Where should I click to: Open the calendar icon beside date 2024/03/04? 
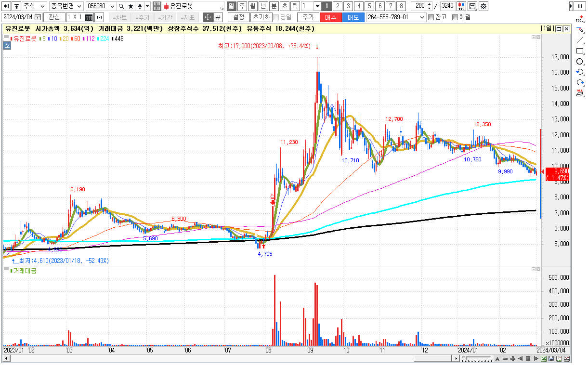click(37, 17)
